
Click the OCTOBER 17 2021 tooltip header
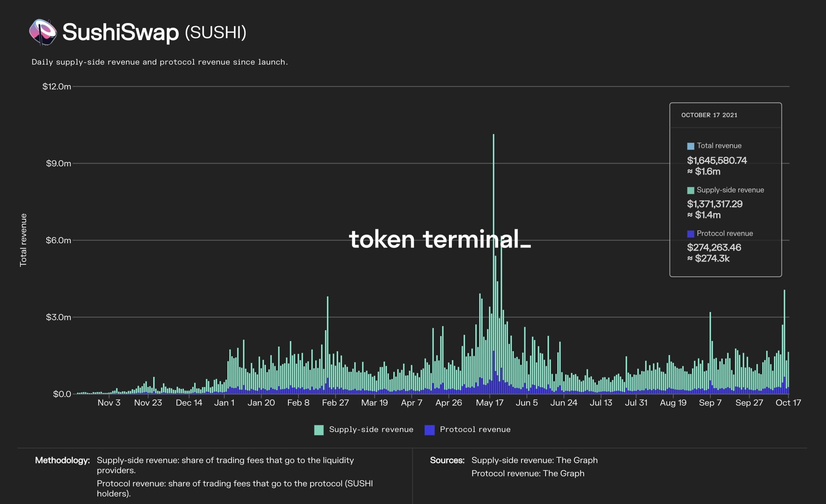[x=709, y=115]
